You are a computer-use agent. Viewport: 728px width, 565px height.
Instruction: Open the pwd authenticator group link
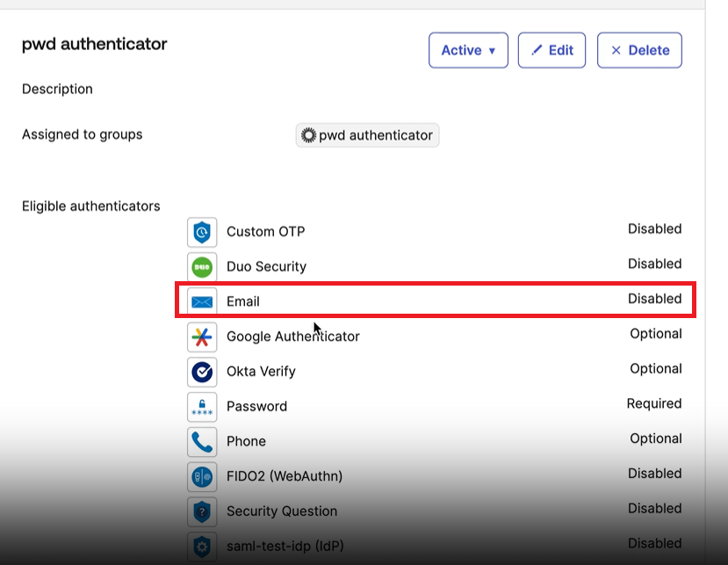(376, 135)
